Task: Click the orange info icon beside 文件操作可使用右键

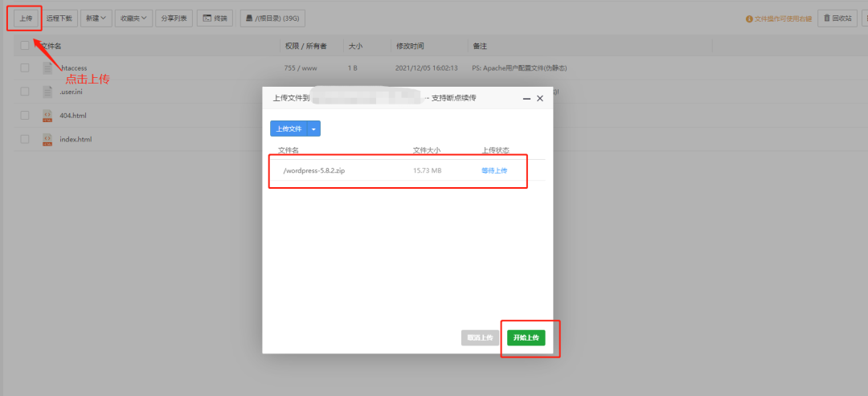Action: pyautogui.click(x=749, y=18)
